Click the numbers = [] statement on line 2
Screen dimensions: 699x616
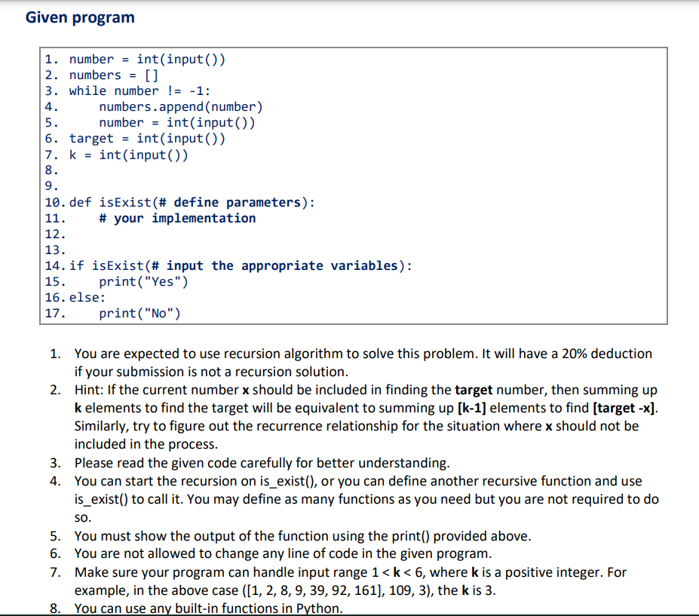pyautogui.click(x=113, y=75)
